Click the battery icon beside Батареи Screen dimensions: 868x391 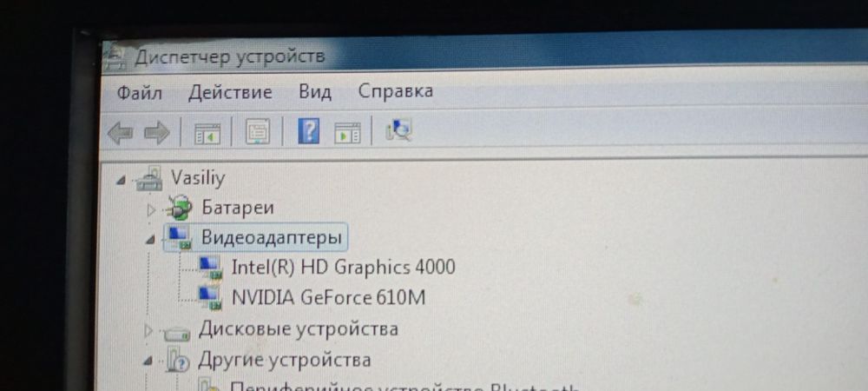click(x=179, y=209)
